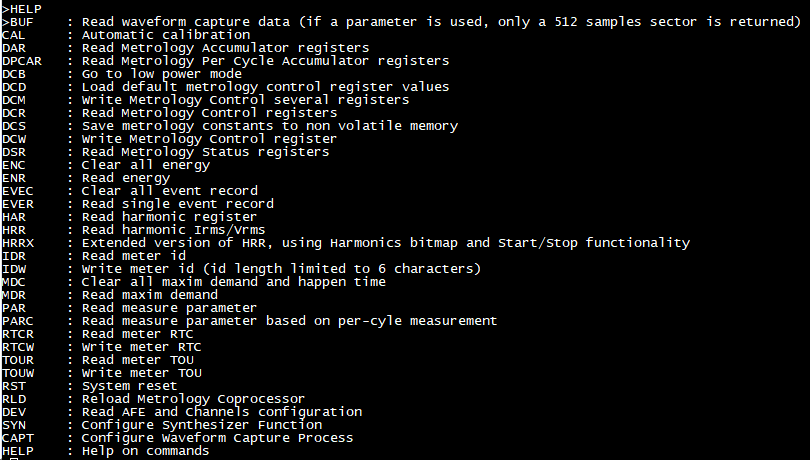Image resolution: width=810 pixels, height=460 pixels.
Task: Click the PARC command name
Action: [x=18, y=320]
